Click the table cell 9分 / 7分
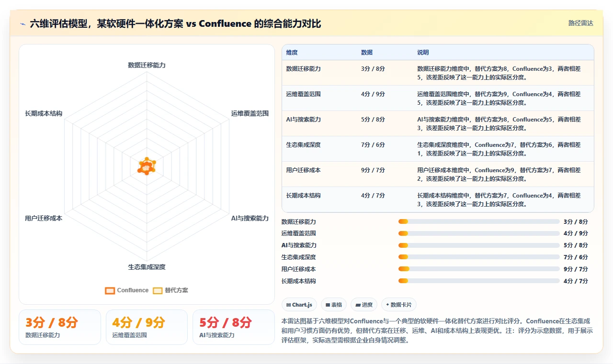The height and width of the screenshot is (364, 613). 373,170
